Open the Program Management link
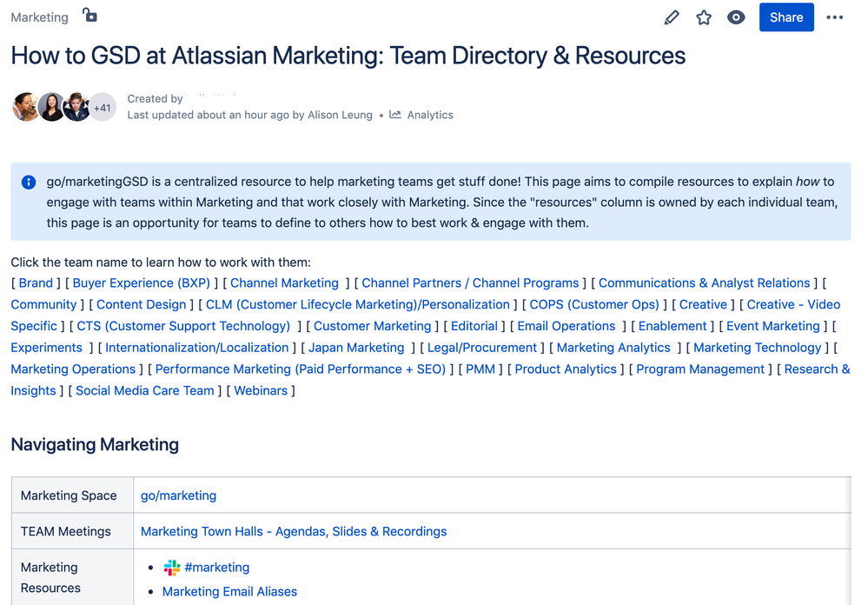The height and width of the screenshot is (605, 868). coord(700,369)
